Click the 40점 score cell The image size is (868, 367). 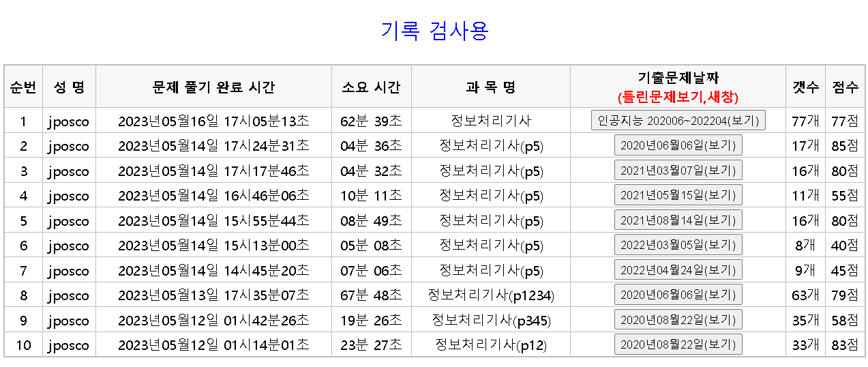pyautogui.click(x=845, y=246)
